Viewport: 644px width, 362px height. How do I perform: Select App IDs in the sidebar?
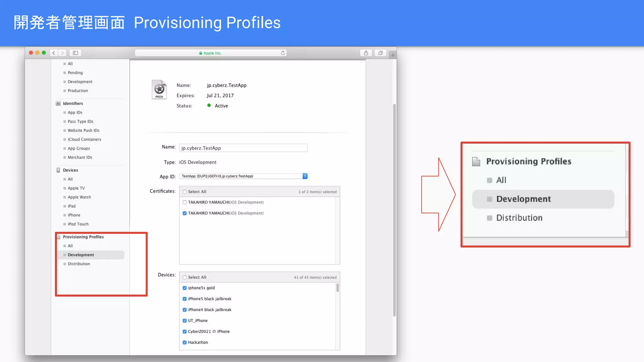(75, 112)
